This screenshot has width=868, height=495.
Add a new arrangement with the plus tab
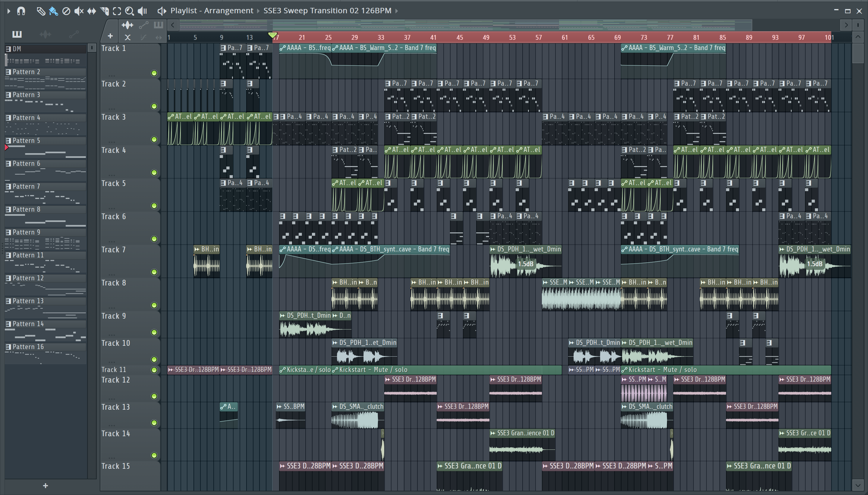[110, 36]
